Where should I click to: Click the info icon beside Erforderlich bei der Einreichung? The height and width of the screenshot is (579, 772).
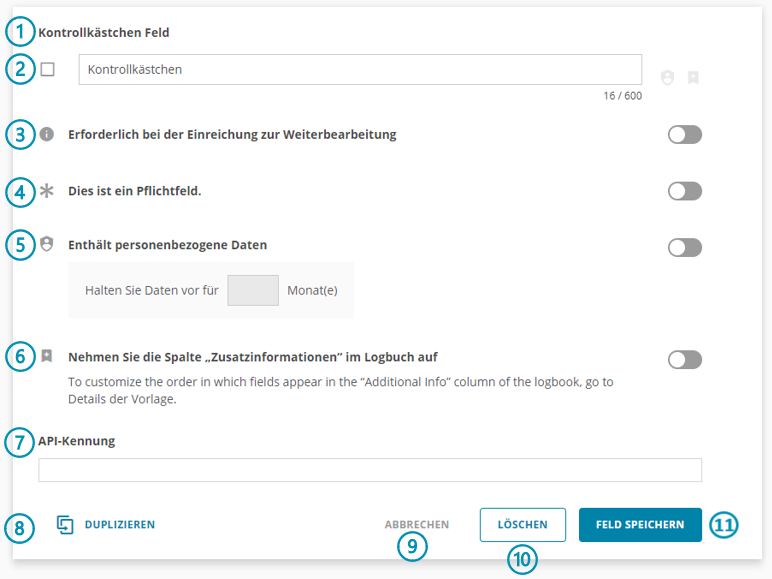click(47, 134)
